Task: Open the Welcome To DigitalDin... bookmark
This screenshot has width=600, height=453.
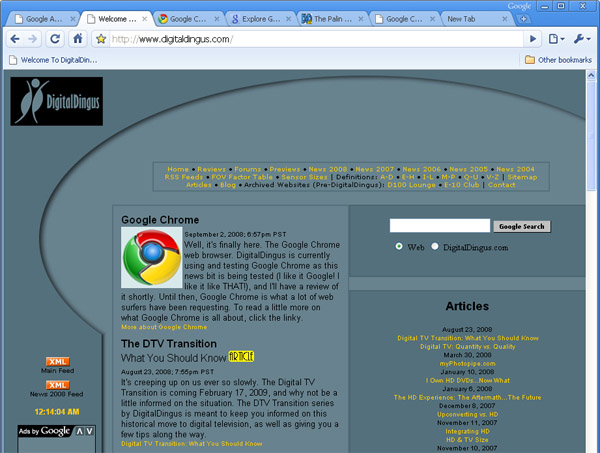Action: click(53, 60)
